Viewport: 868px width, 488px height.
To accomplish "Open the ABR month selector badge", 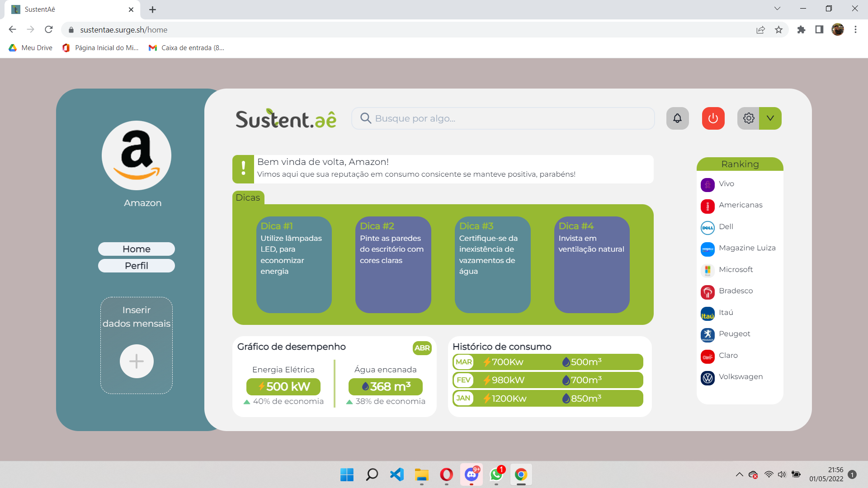I will pos(422,348).
